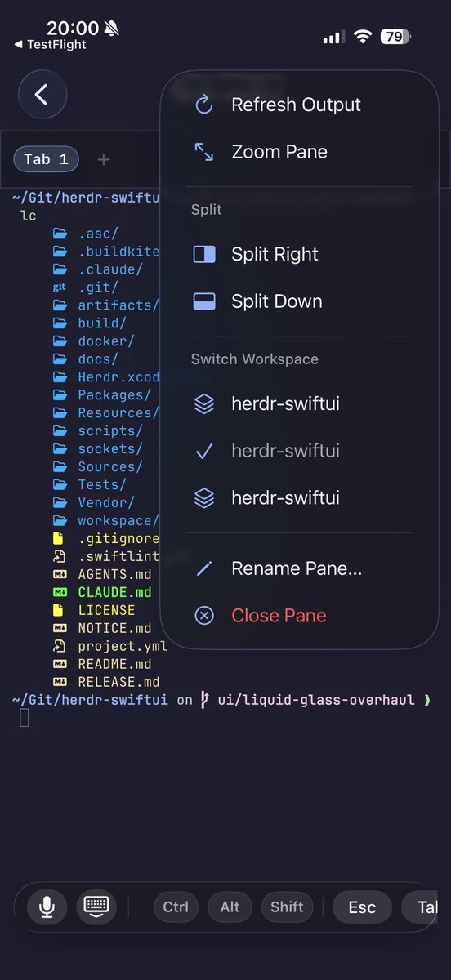Select Split Right
Viewport: 451px width, 980px height.
(x=299, y=254)
